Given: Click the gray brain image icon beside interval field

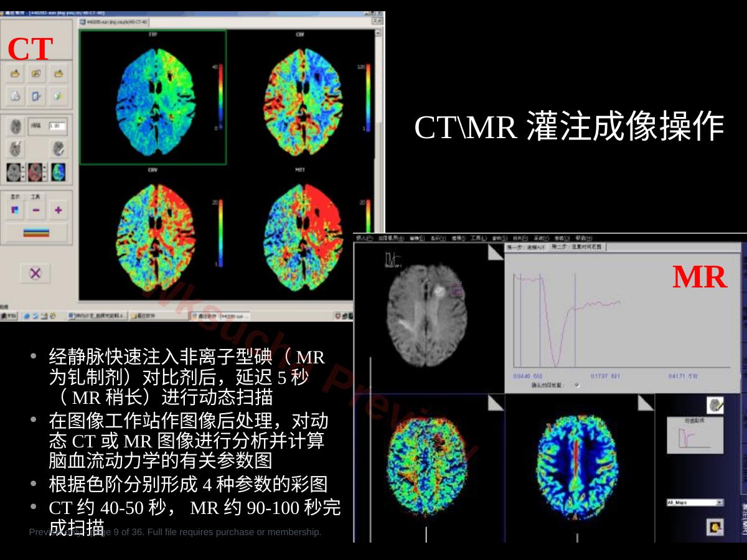Looking at the screenshot, I should tap(16, 127).
